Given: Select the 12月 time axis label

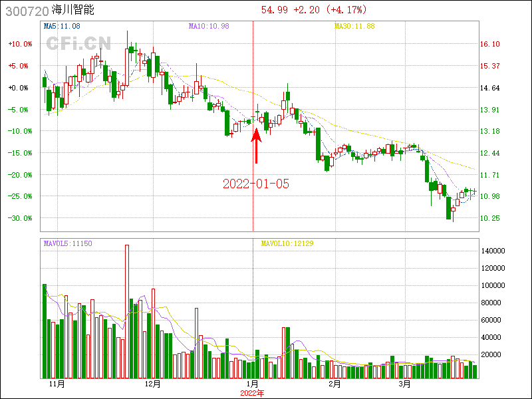Looking at the screenshot, I should [x=152, y=384].
